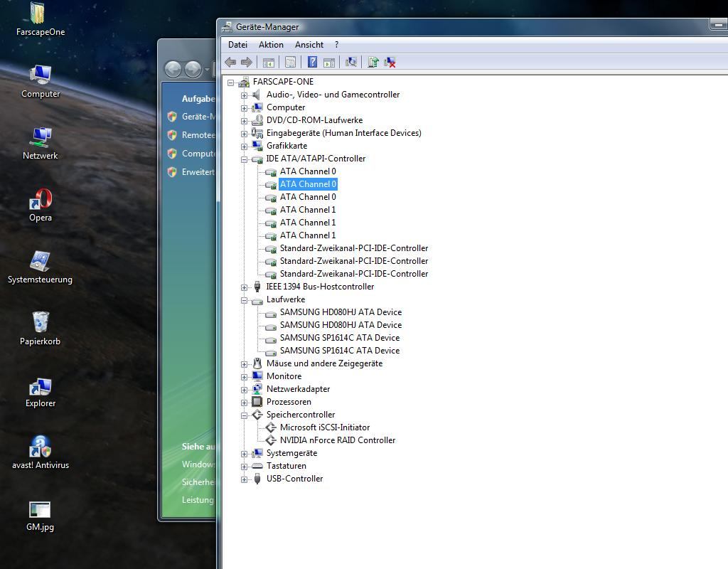Expand Mäuse und andere Zeigegeräte node

[x=245, y=364]
